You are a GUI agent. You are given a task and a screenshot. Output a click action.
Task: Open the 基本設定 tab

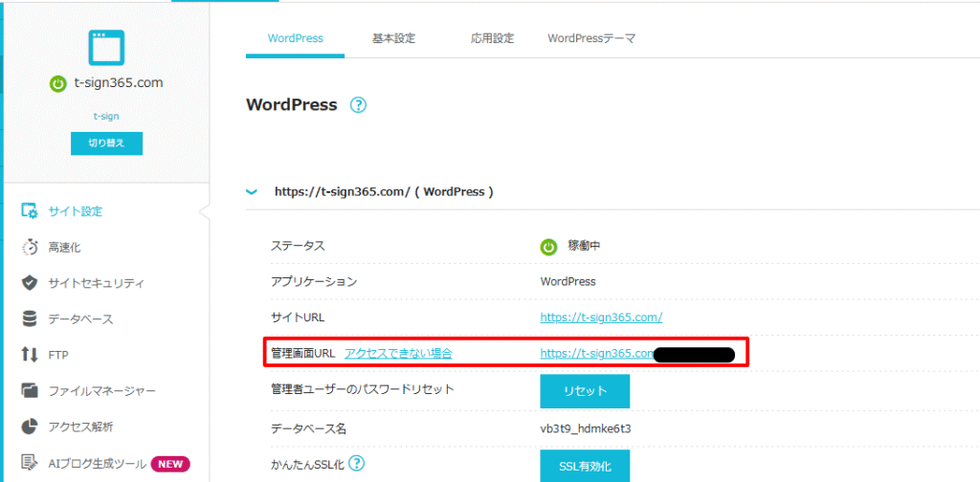[x=393, y=38]
